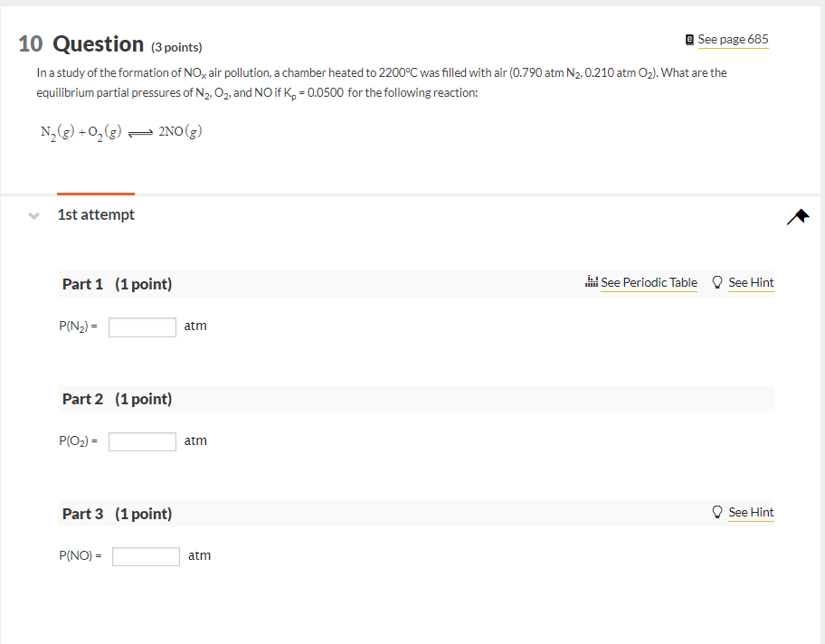Image resolution: width=825 pixels, height=644 pixels.
Task: Switch to the 1st attempt tab
Action: coord(95,214)
